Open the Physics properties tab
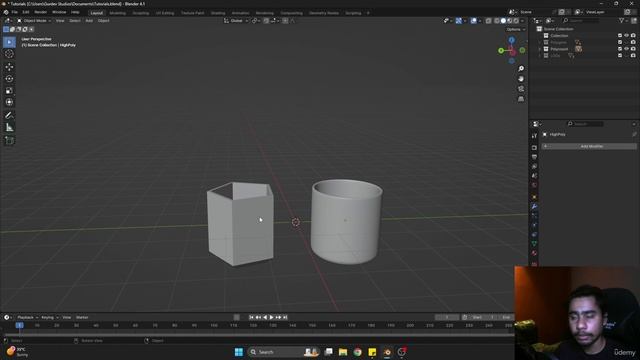This screenshot has height=360, width=640. point(534,225)
